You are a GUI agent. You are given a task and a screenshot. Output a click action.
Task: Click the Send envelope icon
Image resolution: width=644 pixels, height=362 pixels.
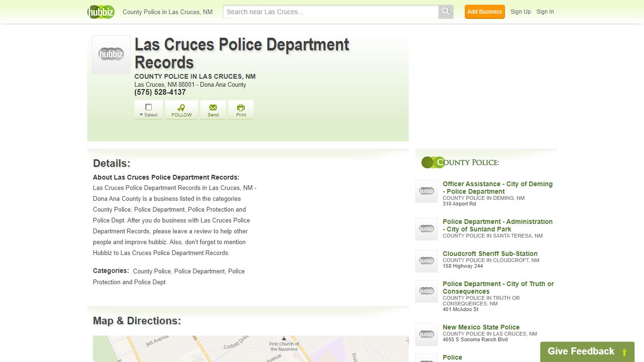click(213, 107)
